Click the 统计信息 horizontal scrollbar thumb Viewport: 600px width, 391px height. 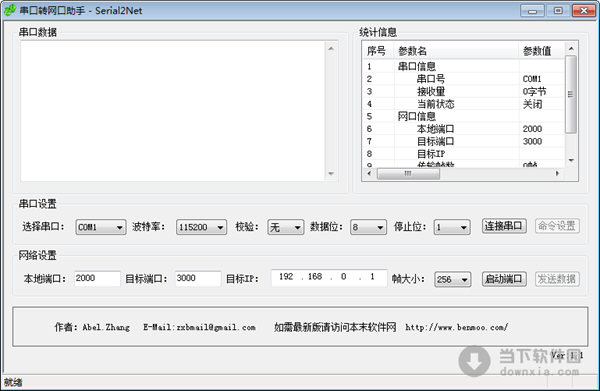click(408, 173)
